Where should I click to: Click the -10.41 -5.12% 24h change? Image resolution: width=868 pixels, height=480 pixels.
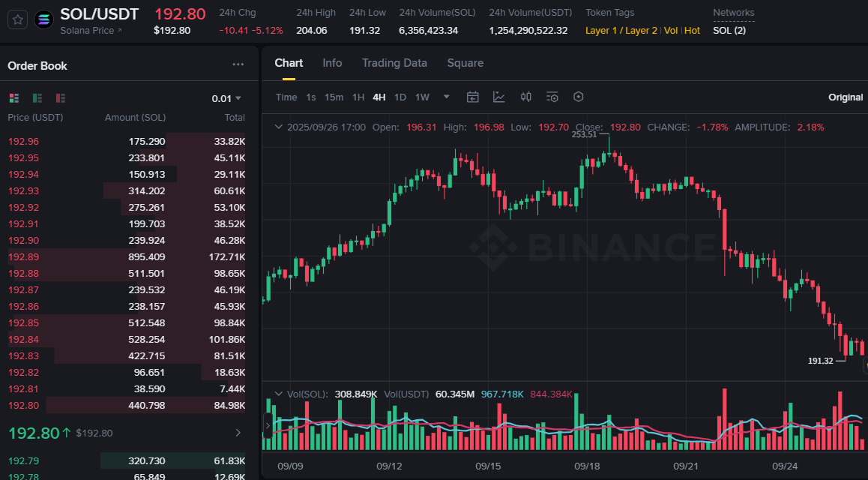click(251, 31)
